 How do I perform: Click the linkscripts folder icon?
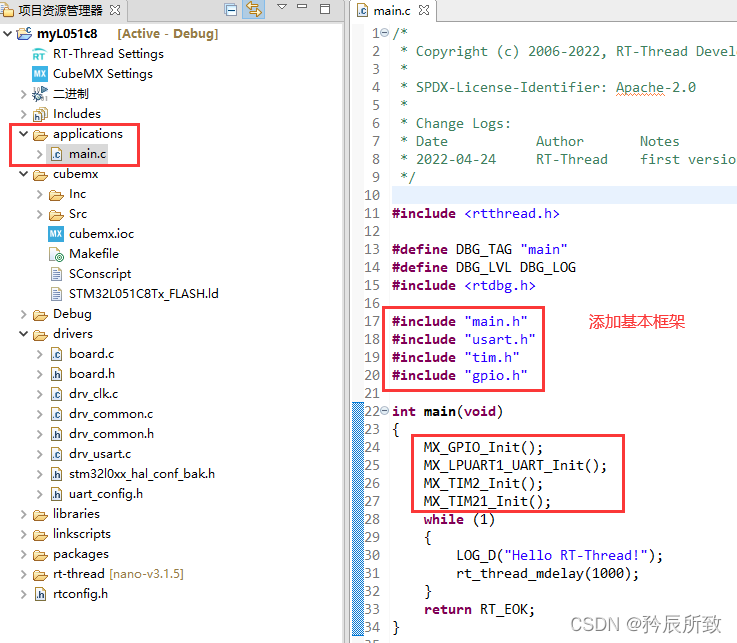[40, 535]
